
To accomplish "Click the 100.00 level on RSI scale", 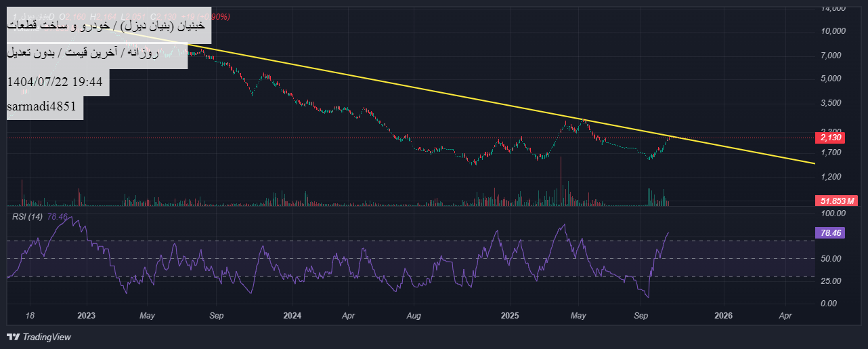I will coord(833,213).
